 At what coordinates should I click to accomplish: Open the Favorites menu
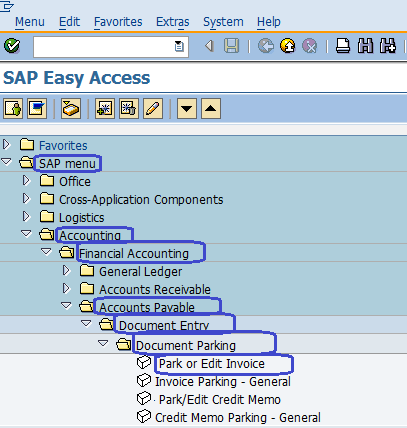(118, 22)
